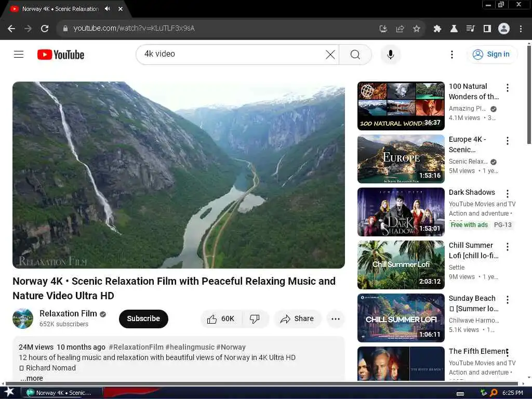Screen dimensions: 532x399
Task: Close the Norway 4K browser tab
Action: tap(121, 9)
